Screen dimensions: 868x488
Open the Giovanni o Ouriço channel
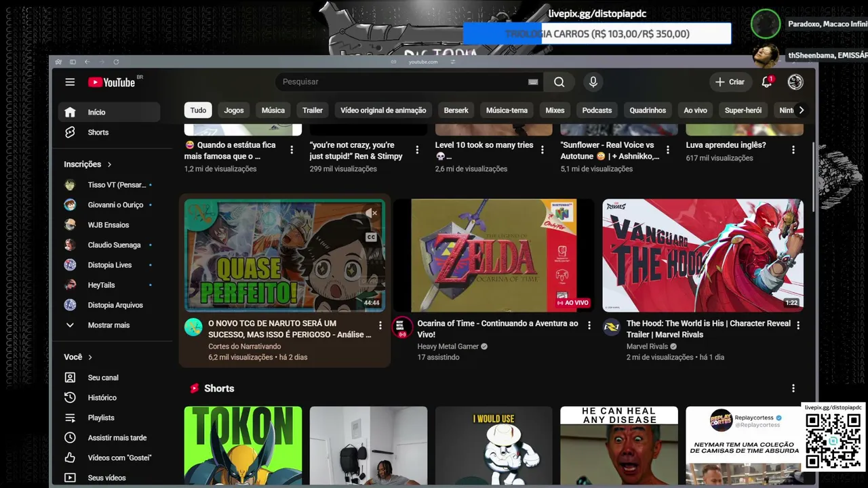pos(109,205)
